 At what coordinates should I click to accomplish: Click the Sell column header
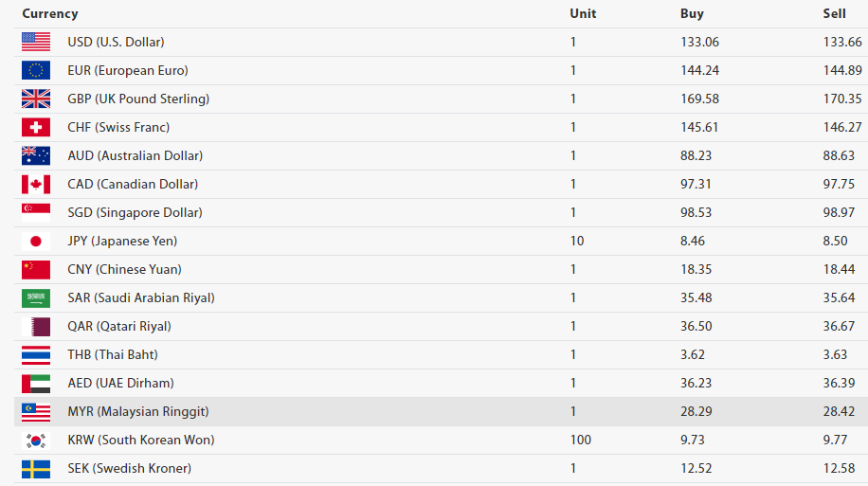(834, 14)
